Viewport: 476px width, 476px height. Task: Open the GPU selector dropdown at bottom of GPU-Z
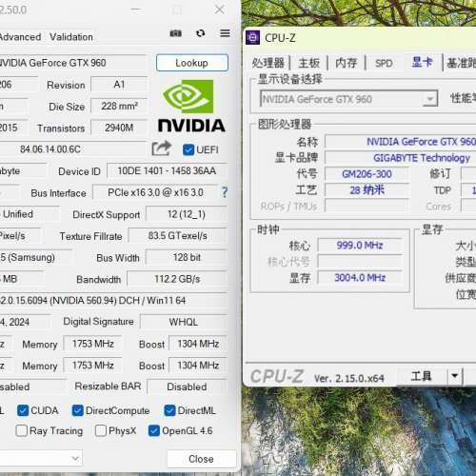(x=41, y=458)
